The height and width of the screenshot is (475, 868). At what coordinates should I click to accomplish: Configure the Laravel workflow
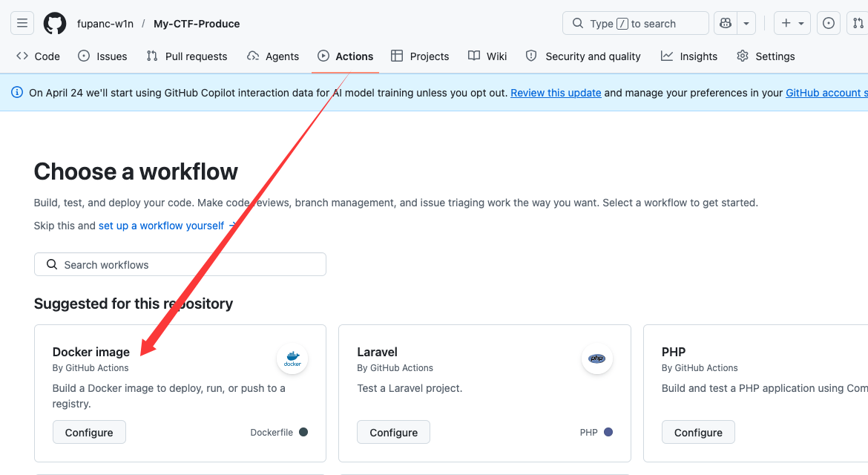click(x=394, y=433)
